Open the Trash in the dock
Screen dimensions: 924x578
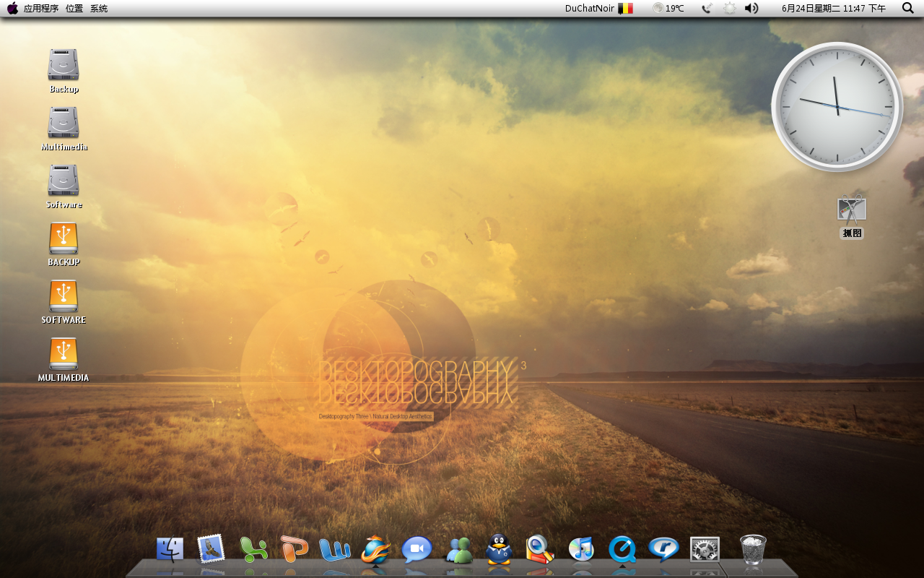pos(753,549)
